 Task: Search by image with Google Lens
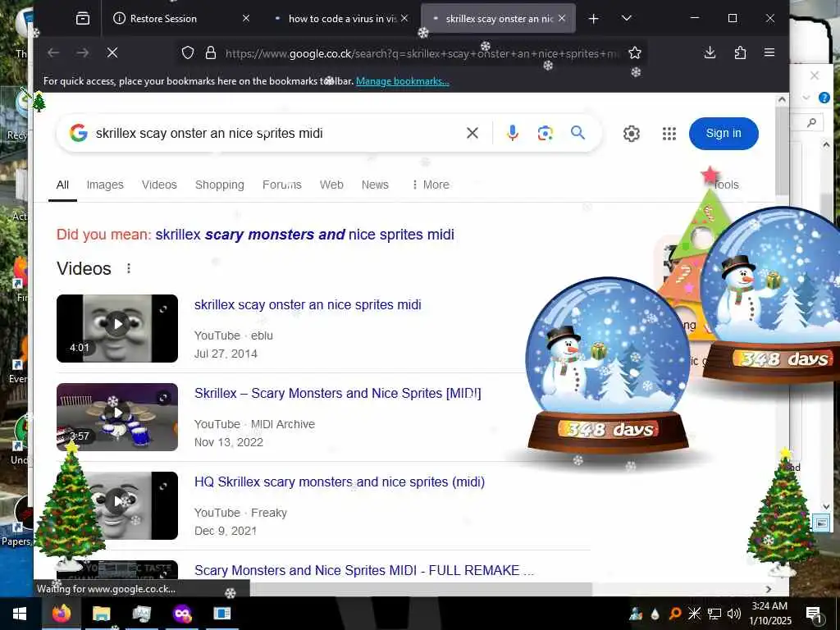[545, 133]
